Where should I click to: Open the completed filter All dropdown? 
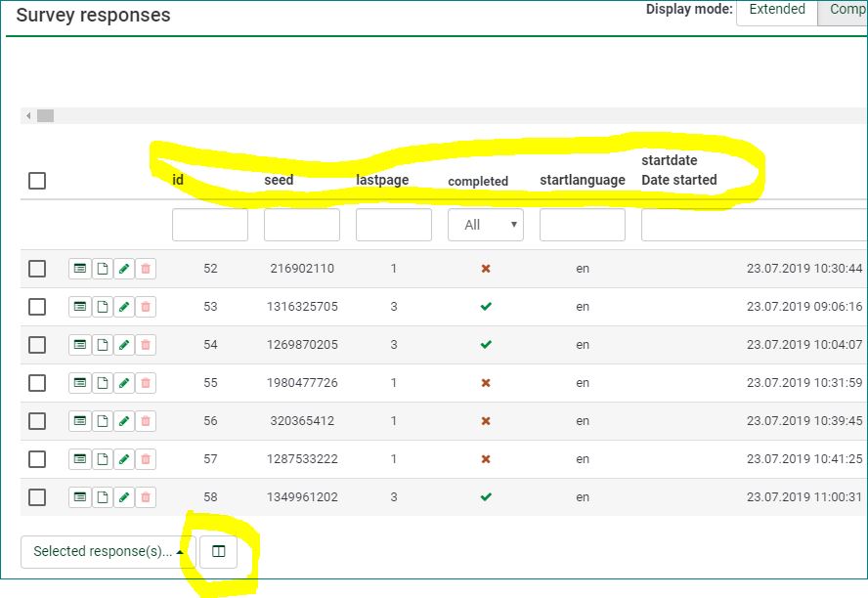[486, 225]
